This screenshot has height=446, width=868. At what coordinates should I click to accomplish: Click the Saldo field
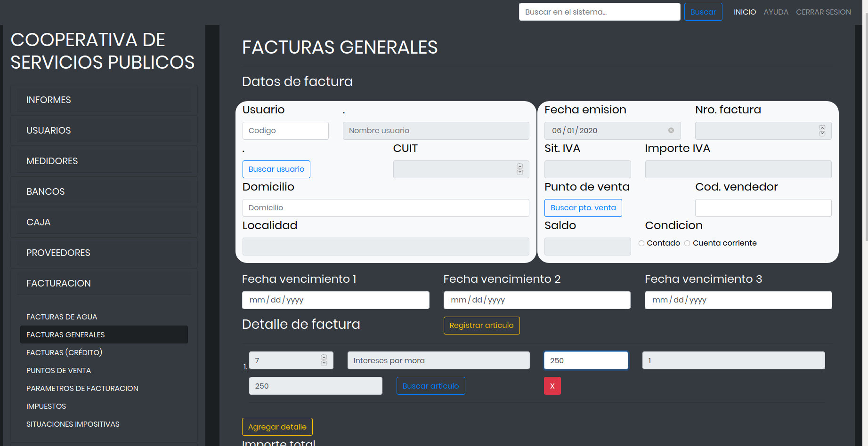coord(588,247)
